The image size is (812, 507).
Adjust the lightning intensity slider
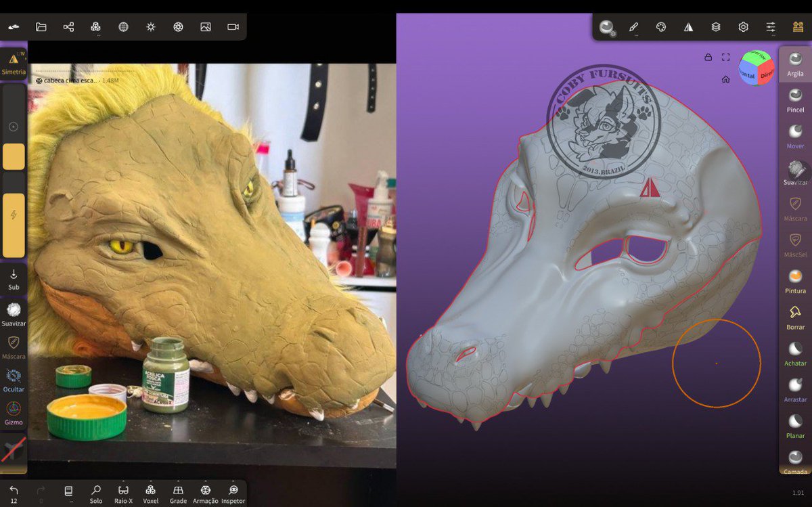tap(14, 215)
